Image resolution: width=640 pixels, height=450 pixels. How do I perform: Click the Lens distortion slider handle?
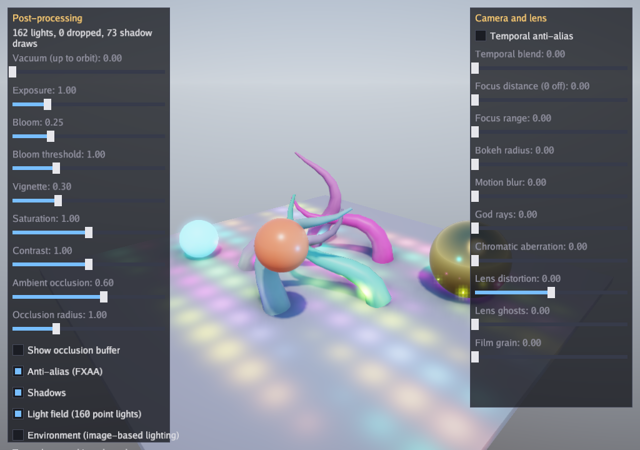click(x=551, y=292)
